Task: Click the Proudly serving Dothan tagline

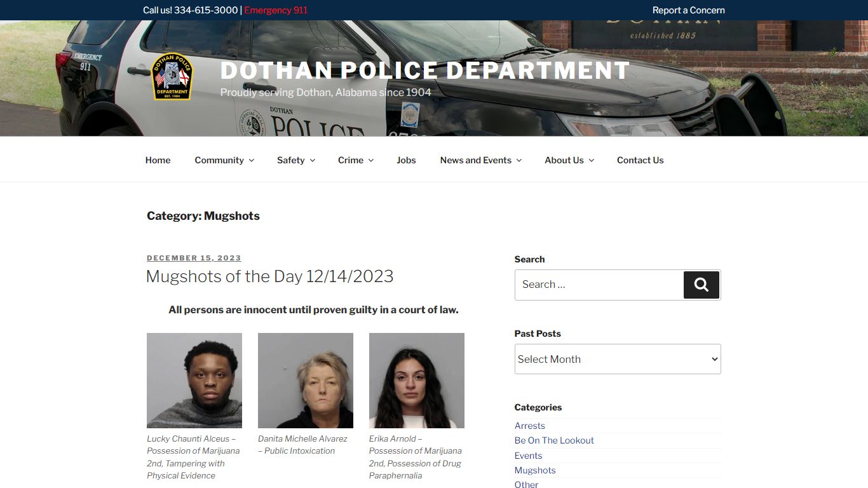Action: [325, 93]
